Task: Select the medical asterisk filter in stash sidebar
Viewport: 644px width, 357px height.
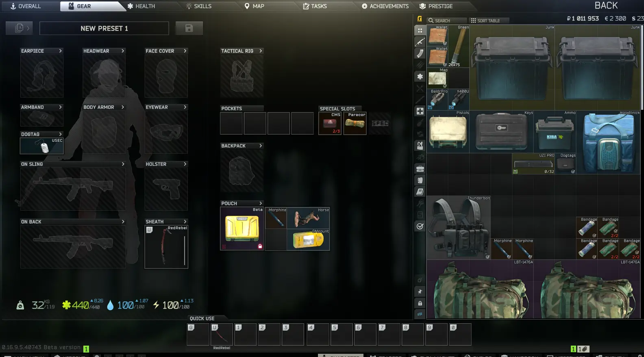Action: coord(420,76)
